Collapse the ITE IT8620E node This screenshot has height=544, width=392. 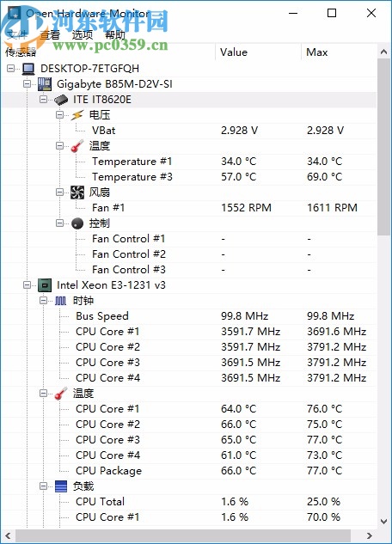click(43, 100)
